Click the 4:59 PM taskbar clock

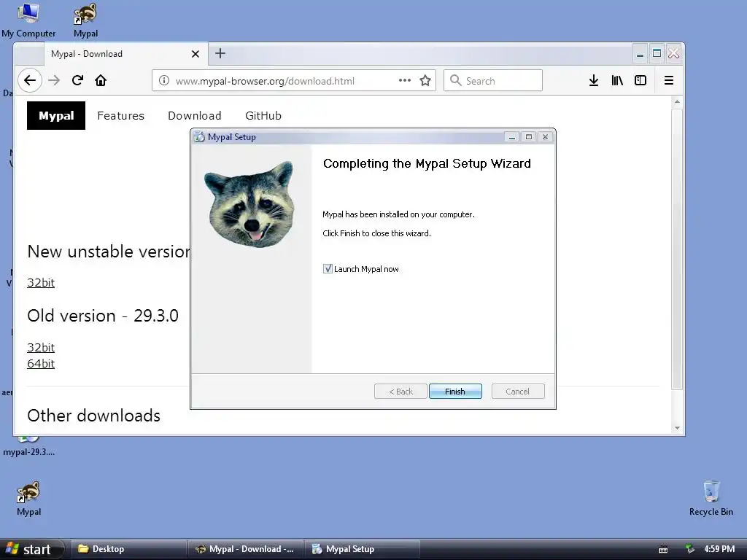point(719,549)
